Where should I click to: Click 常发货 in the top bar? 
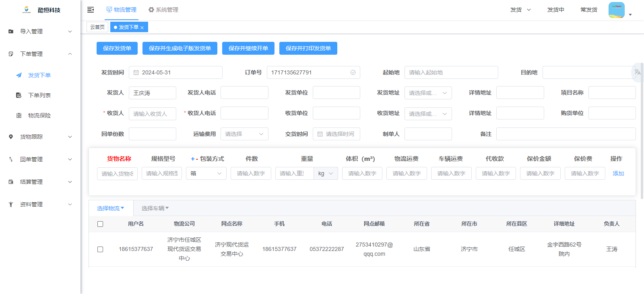point(589,10)
